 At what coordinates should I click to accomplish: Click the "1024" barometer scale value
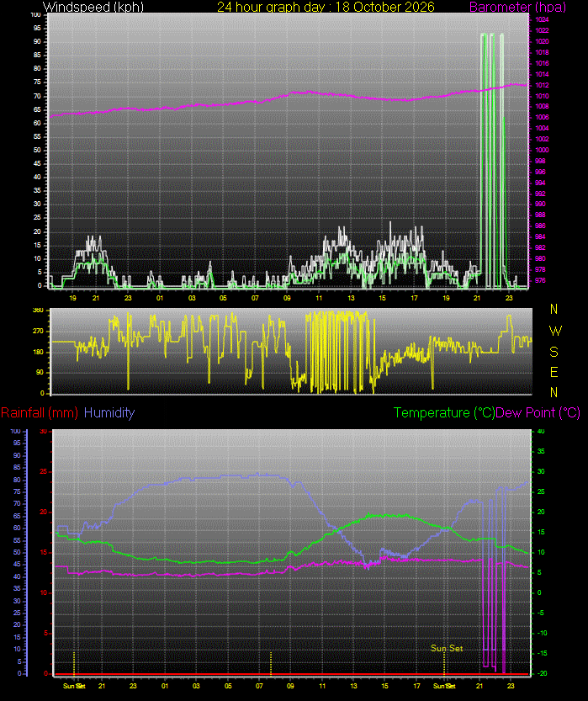click(x=542, y=19)
